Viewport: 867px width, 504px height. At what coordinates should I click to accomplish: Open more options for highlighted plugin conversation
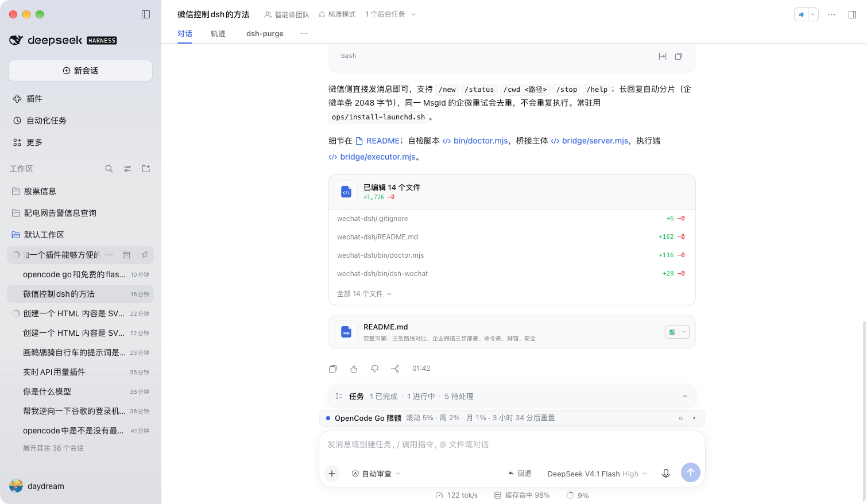tap(109, 255)
